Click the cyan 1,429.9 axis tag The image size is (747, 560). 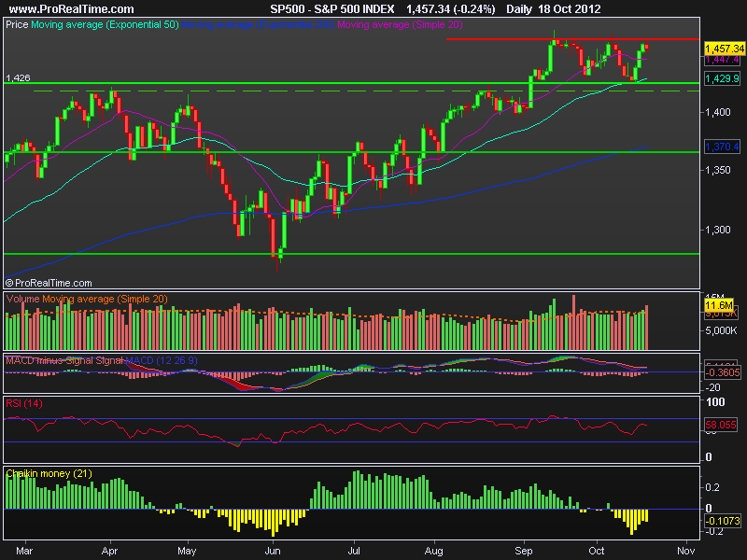coord(722,78)
